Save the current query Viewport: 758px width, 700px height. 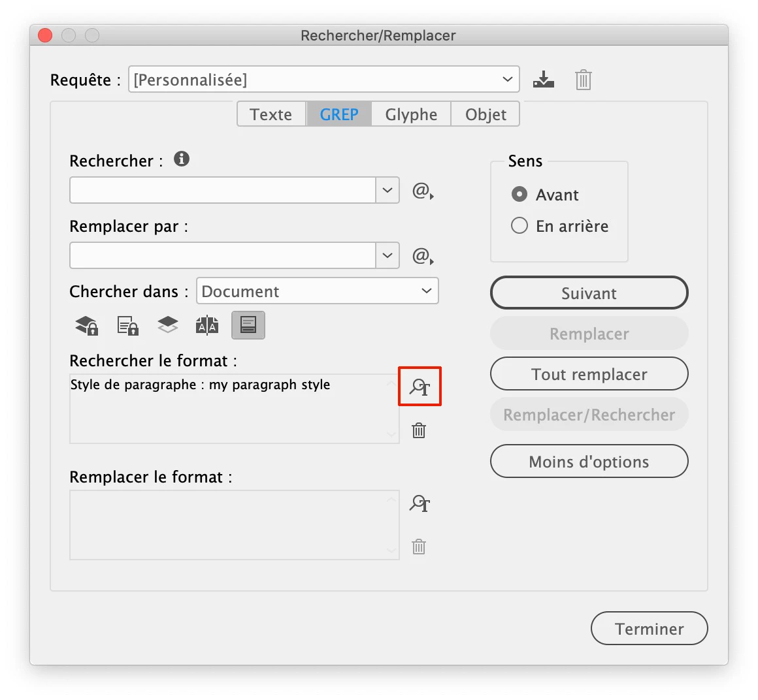[544, 79]
